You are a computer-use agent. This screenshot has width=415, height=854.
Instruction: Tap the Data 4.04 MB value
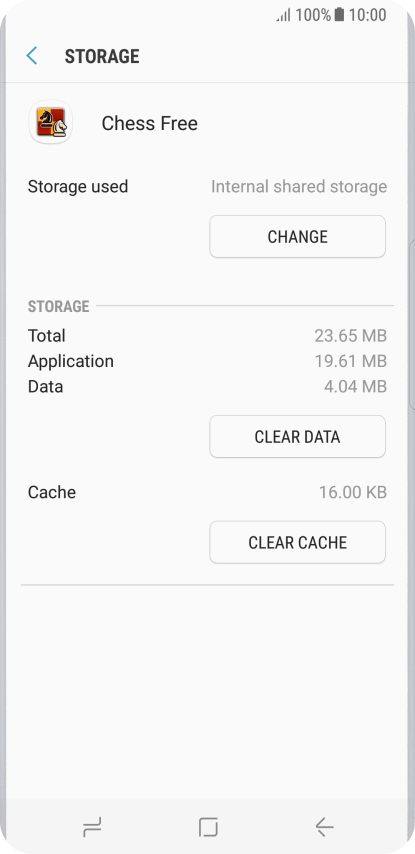(x=355, y=387)
